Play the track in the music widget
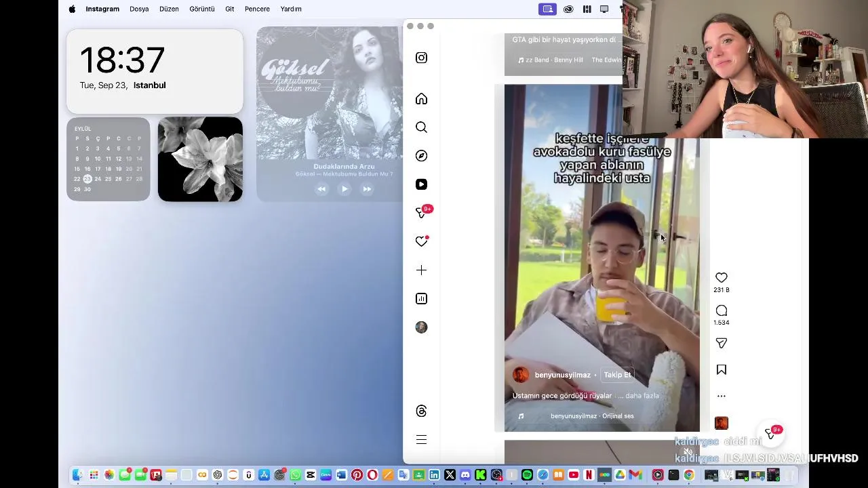This screenshot has width=868, height=488. point(344,189)
